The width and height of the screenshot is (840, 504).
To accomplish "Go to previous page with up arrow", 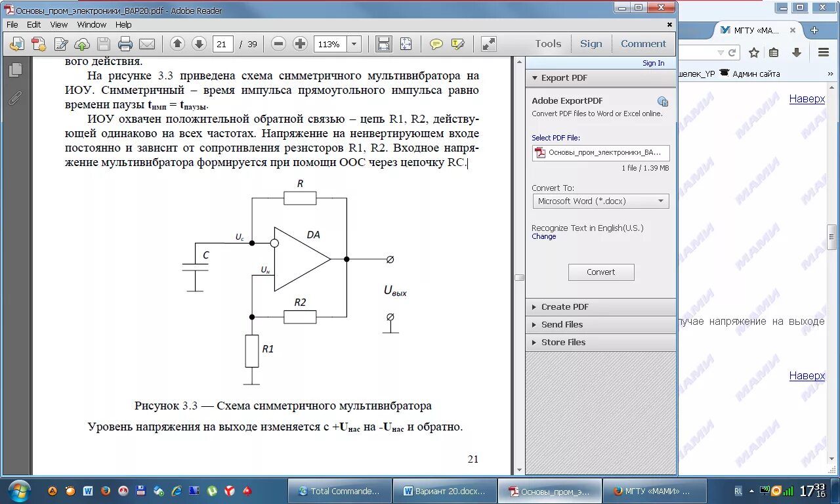I will coord(177,44).
